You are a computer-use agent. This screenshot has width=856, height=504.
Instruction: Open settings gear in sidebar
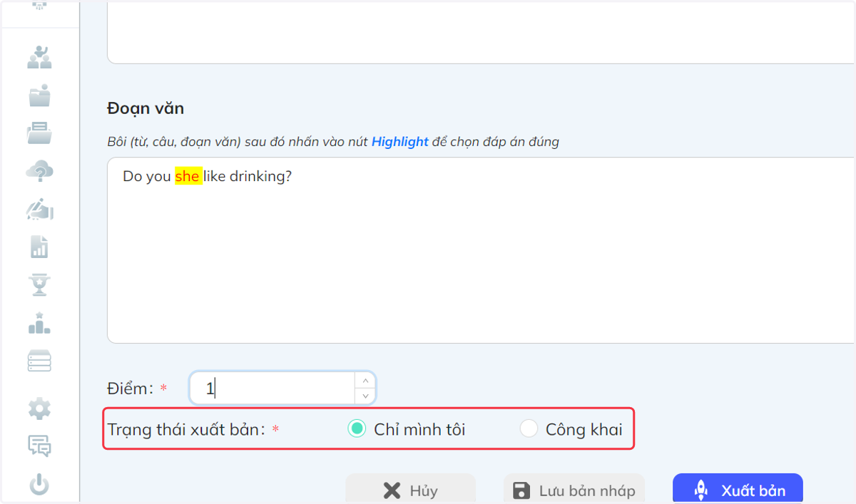pos(39,409)
